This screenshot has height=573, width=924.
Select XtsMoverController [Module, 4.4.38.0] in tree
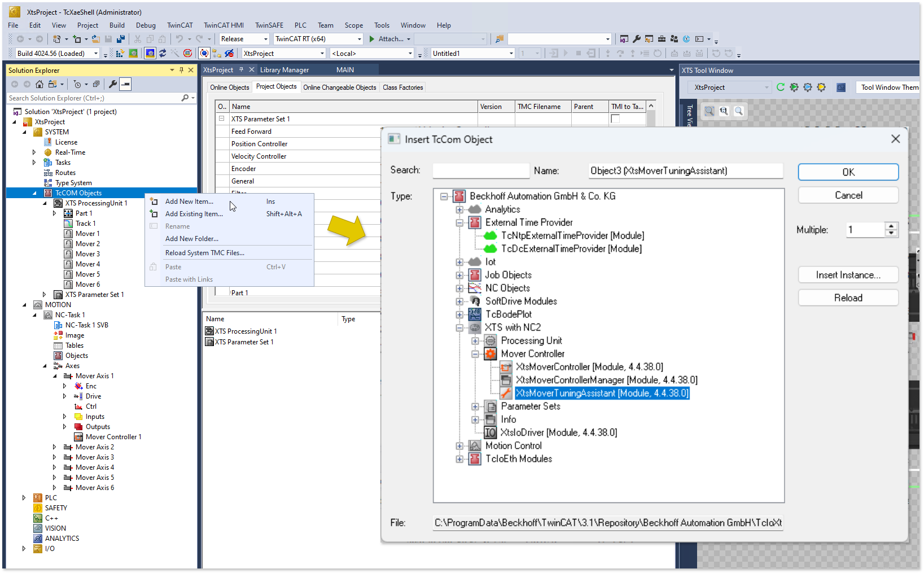(x=589, y=367)
